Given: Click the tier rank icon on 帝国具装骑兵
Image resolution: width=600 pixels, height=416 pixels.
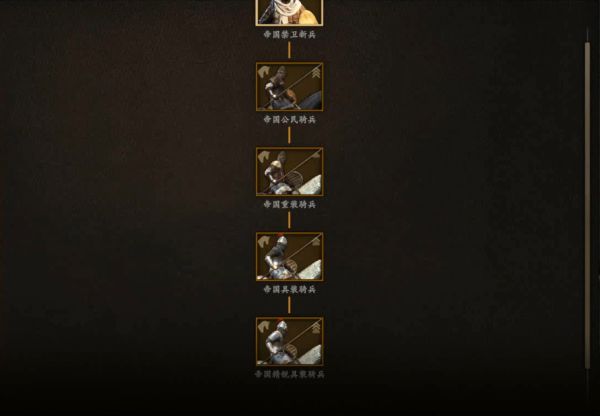Looking at the screenshot, I should click(316, 241).
